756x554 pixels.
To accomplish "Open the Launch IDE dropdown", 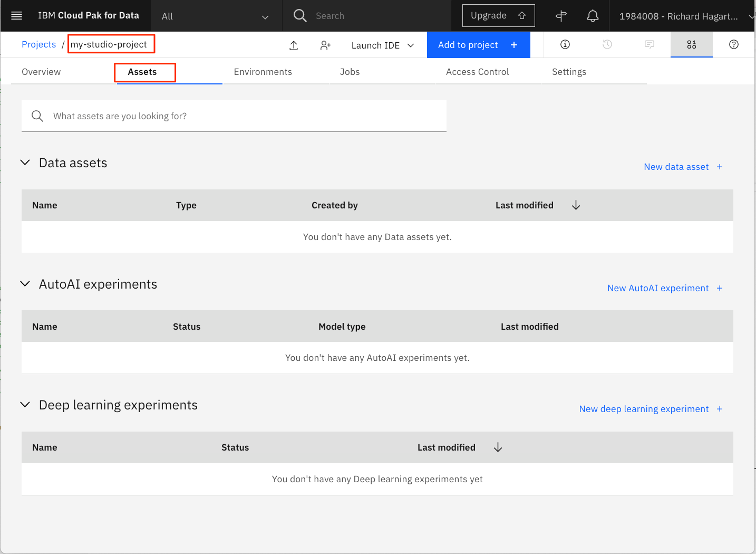I will coord(383,45).
